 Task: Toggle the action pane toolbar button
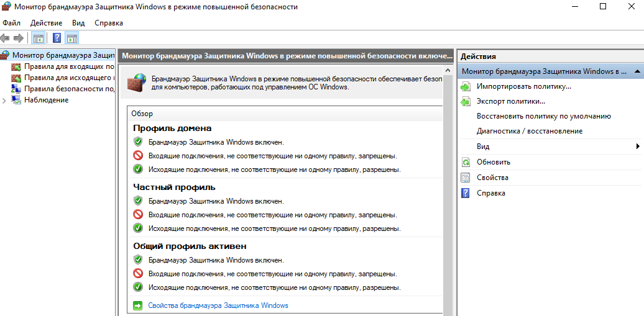click(71, 38)
